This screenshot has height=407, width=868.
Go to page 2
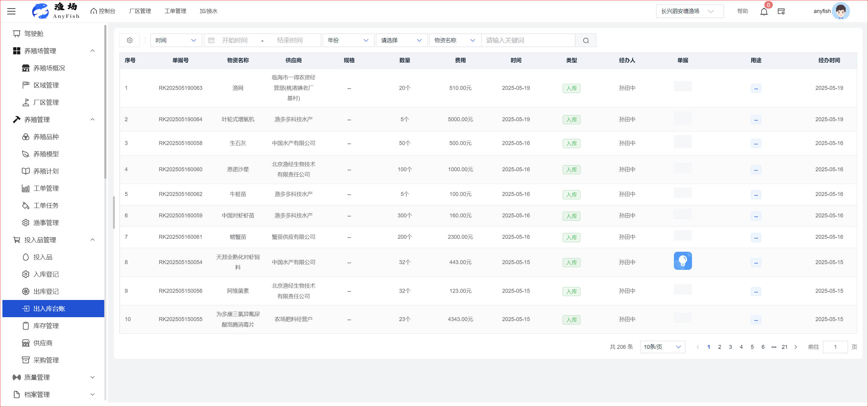click(719, 347)
